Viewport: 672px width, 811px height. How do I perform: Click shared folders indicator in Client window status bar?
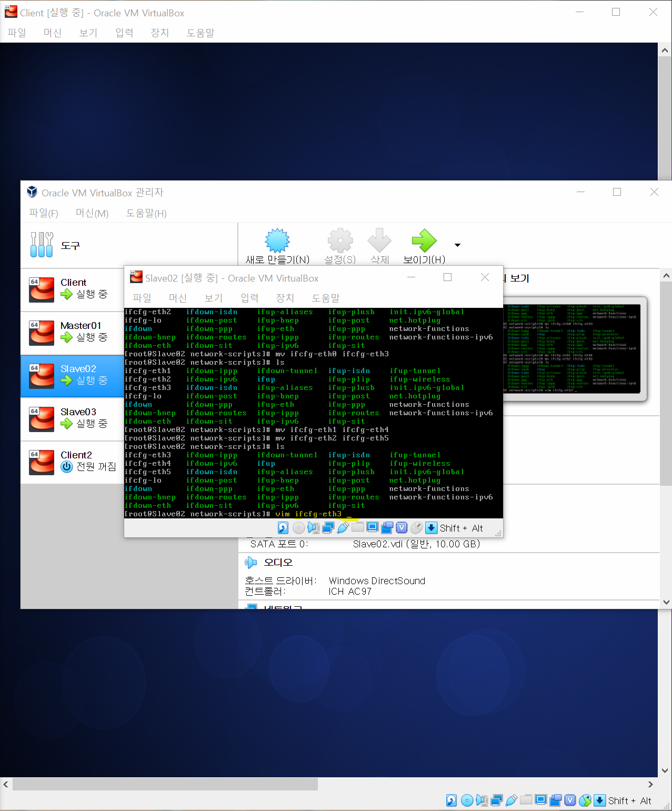coord(526,800)
